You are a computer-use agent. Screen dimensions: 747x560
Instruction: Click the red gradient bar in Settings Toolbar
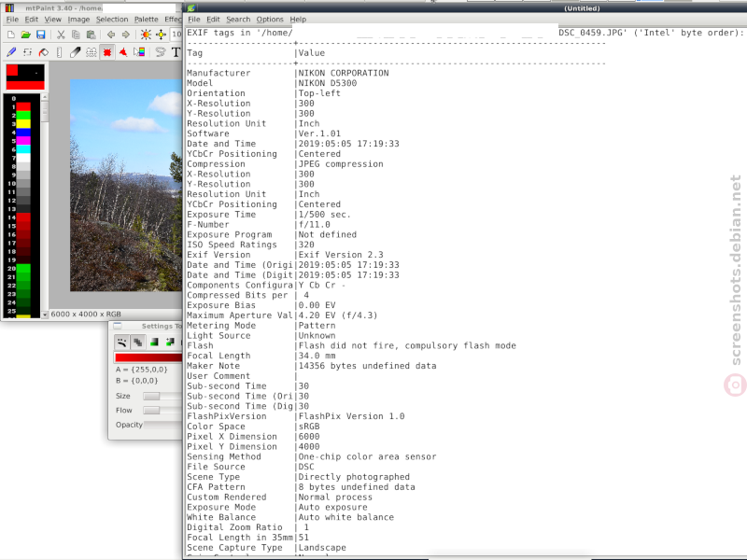[148, 357]
